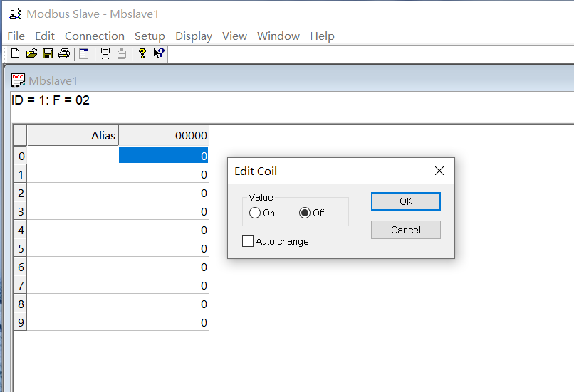The image size is (574, 392).
Task: Click the New document toolbar icon
Action: pos(15,53)
